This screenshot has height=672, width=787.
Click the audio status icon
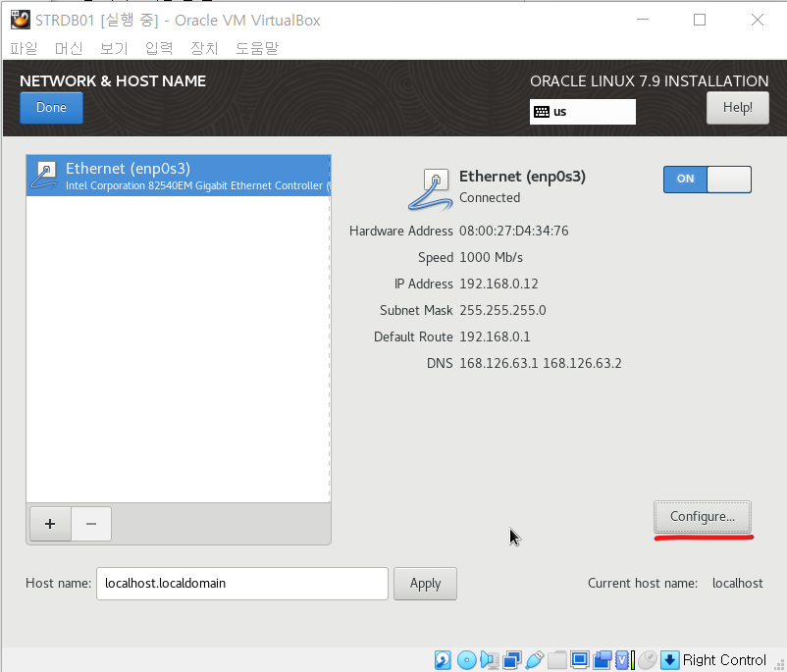tap(489, 659)
